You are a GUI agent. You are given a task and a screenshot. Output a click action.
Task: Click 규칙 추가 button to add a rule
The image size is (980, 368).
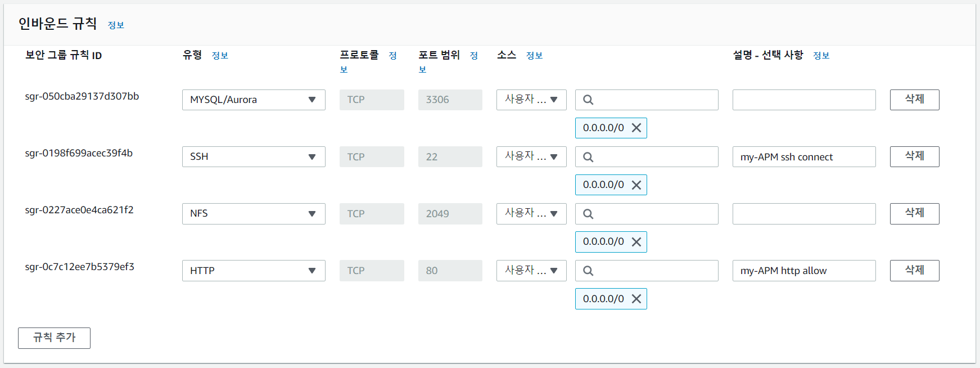pyautogui.click(x=54, y=338)
